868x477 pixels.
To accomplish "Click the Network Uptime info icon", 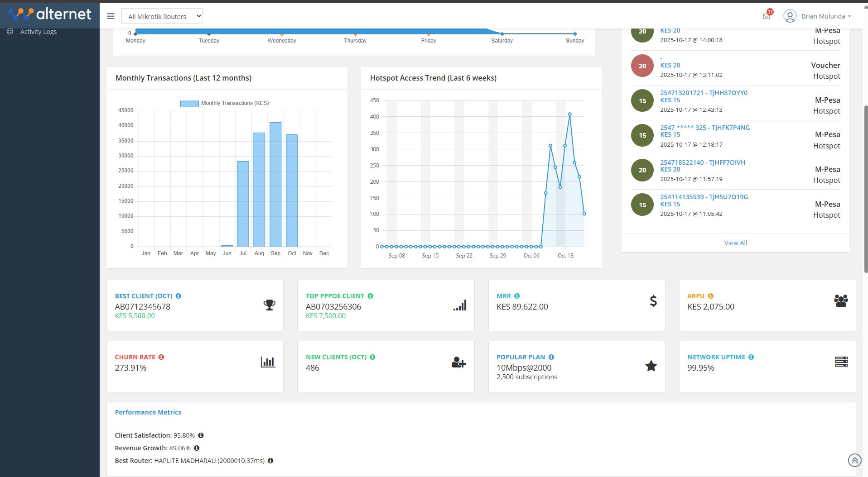I will (x=751, y=357).
